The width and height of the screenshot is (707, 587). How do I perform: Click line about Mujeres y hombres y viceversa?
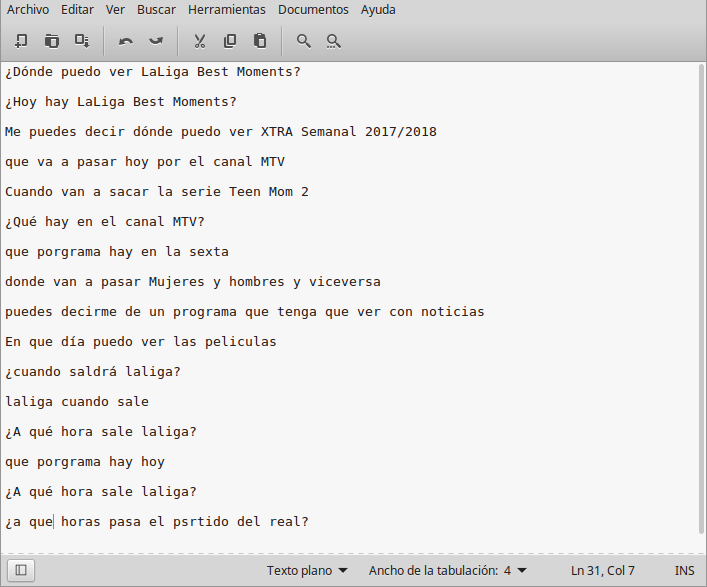pos(193,282)
